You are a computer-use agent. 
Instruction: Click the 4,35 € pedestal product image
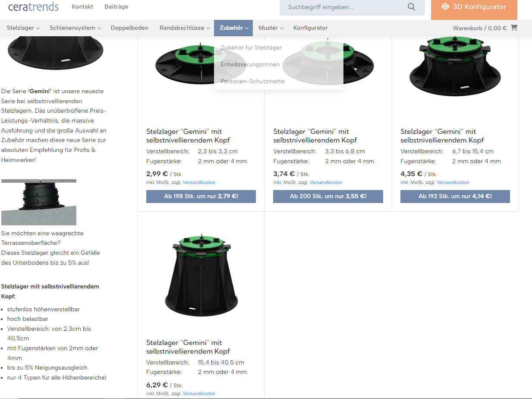point(455,67)
